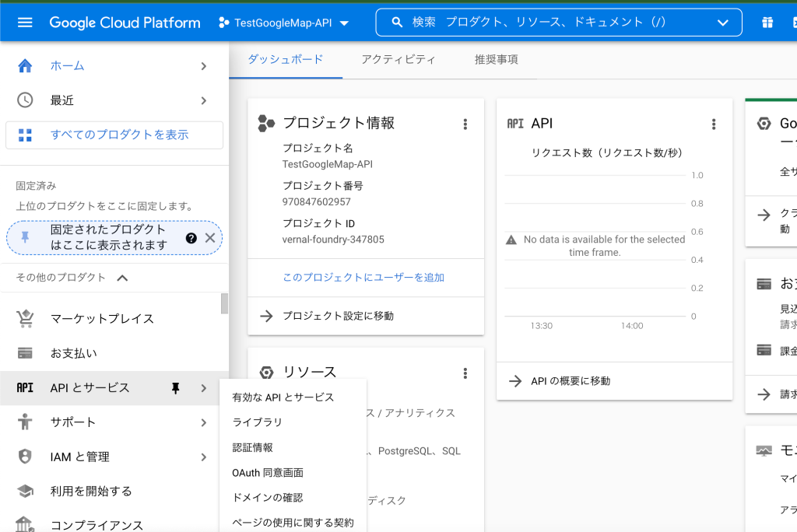Collapse the その他のプロダクト section
This screenshot has height=532, width=797.
pyautogui.click(x=122, y=278)
